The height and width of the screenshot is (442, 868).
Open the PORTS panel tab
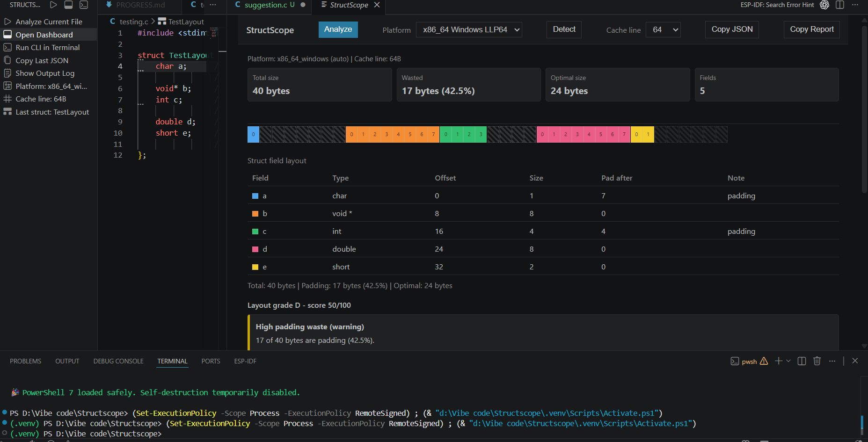(x=211, y=361)
